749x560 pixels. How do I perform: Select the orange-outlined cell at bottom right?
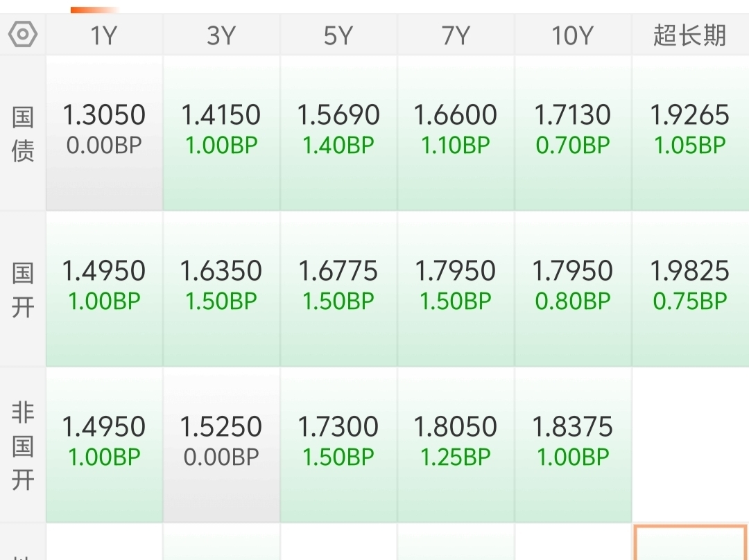(x=690, y=543)
